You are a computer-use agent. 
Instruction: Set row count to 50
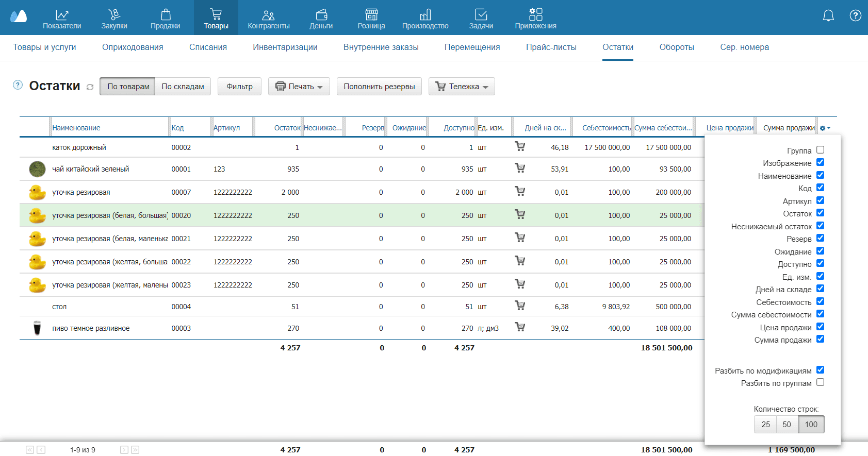(x=787, y=425)
